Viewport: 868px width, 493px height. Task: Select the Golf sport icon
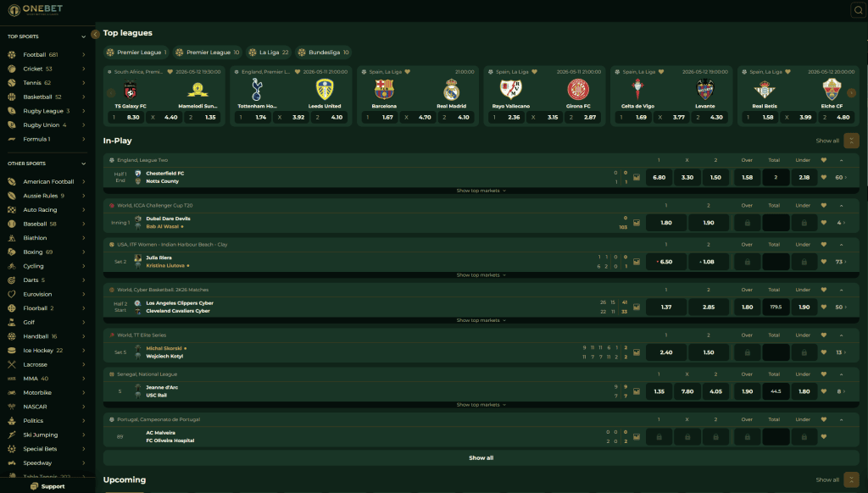[x=12, y=322]
